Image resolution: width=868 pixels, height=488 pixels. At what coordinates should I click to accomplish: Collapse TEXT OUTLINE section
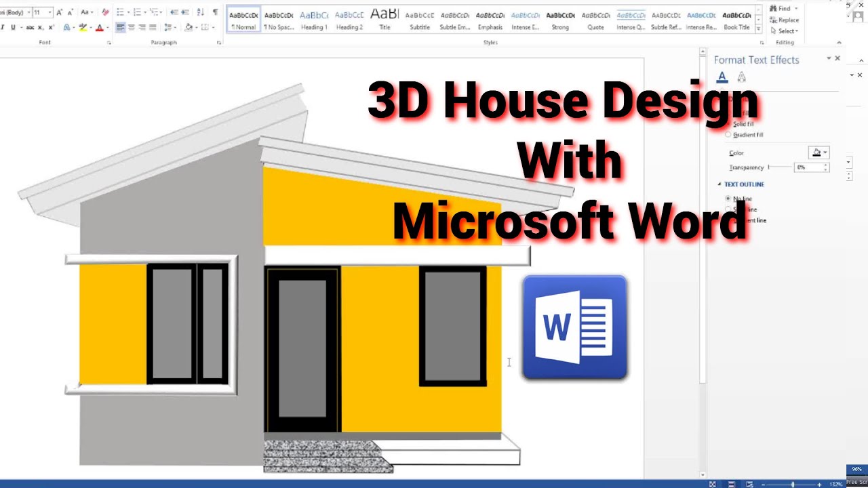719,184
